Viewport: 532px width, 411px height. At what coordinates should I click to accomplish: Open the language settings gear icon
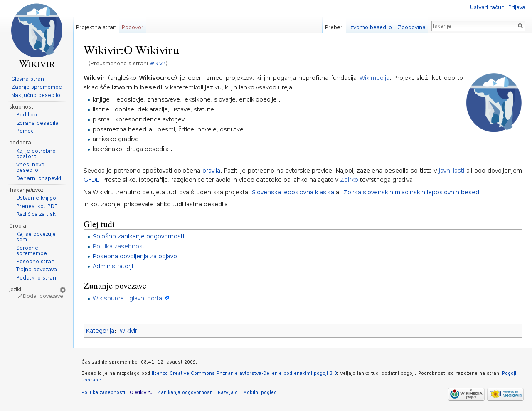(63, 290)
